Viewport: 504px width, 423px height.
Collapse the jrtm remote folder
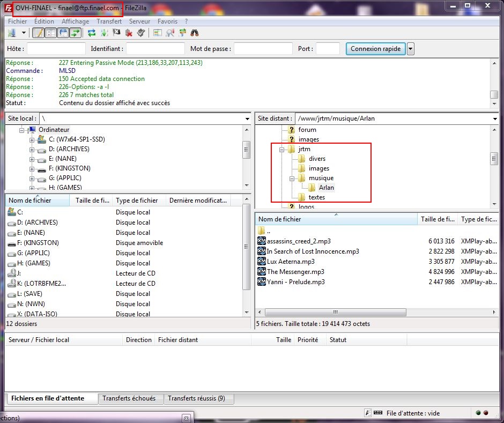coord(282,150)
